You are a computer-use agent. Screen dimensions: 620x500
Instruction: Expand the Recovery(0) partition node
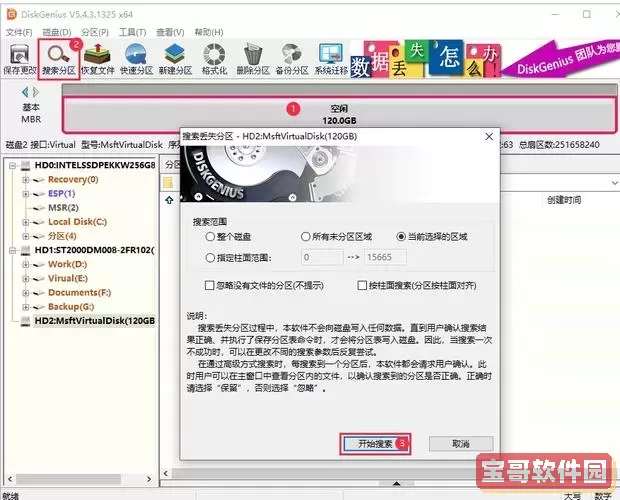pos(25,180)
